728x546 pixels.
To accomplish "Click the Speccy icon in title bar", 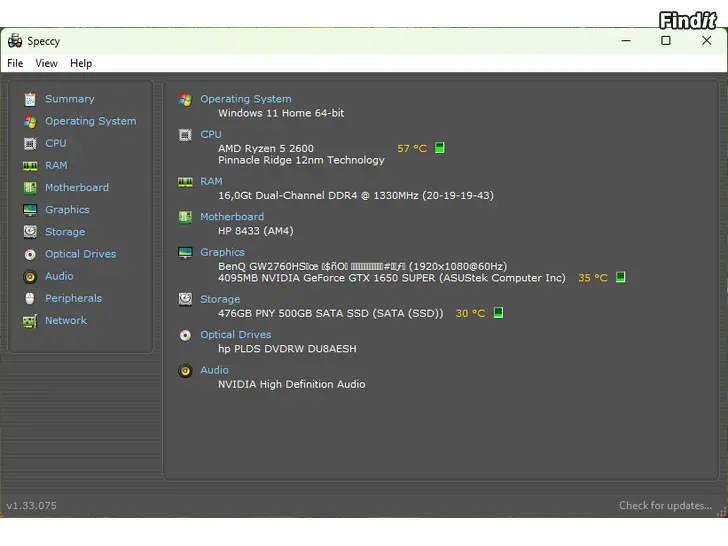I will coord(15,41).
